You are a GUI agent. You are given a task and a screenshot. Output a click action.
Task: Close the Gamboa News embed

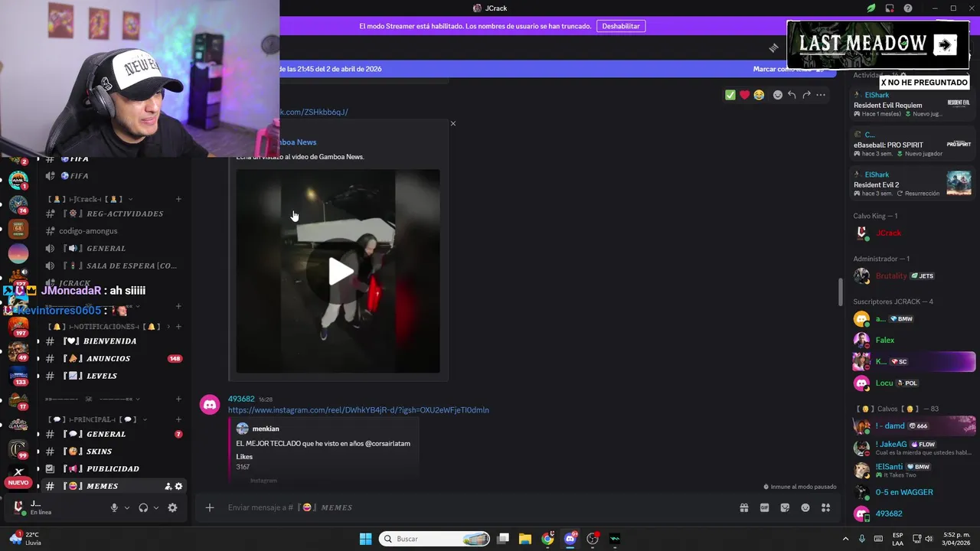pos(452,123)
